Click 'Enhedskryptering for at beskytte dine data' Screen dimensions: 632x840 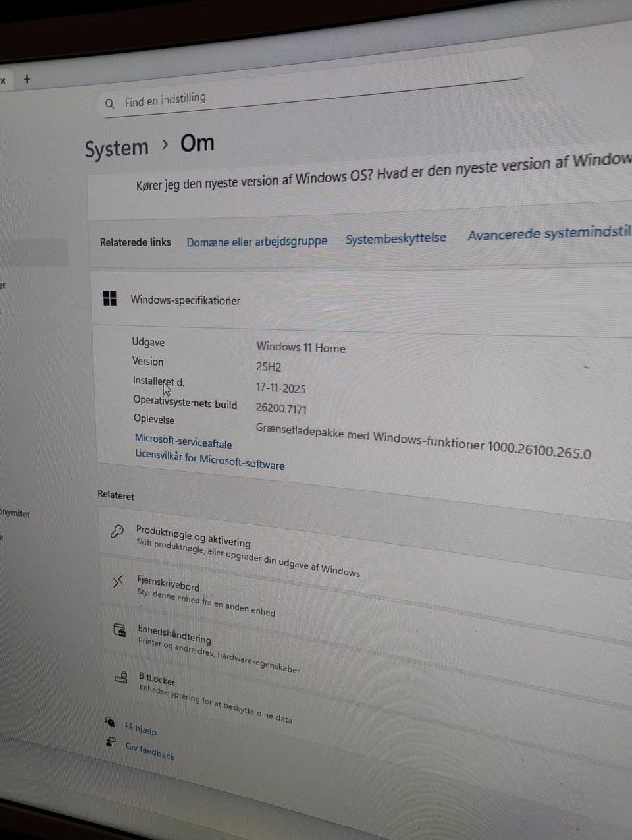[x=215, y=704]
